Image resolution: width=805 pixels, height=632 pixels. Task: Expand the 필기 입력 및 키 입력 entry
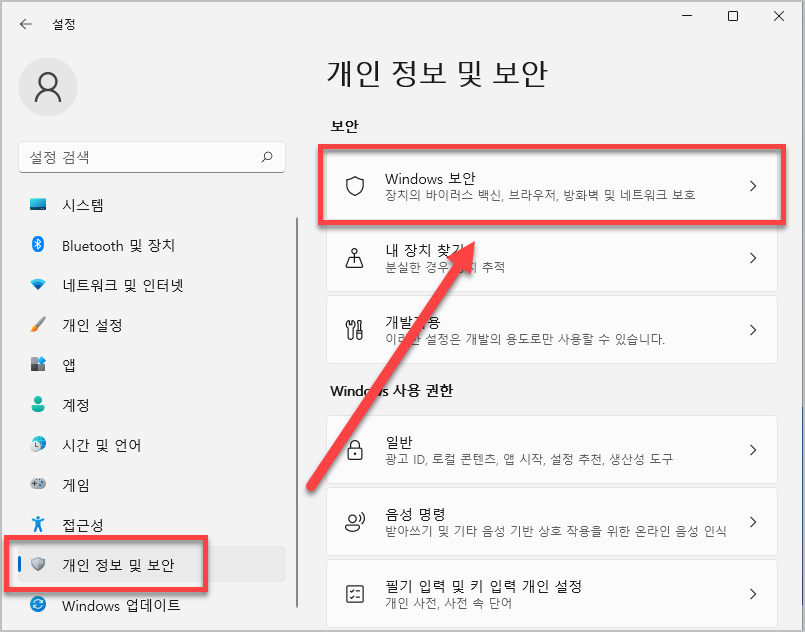point(550,594)
